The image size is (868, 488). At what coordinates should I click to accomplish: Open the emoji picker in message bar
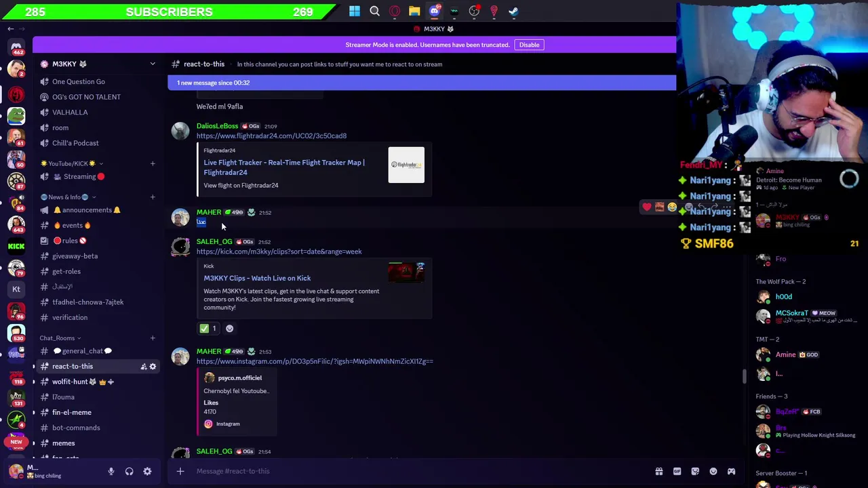713,471
